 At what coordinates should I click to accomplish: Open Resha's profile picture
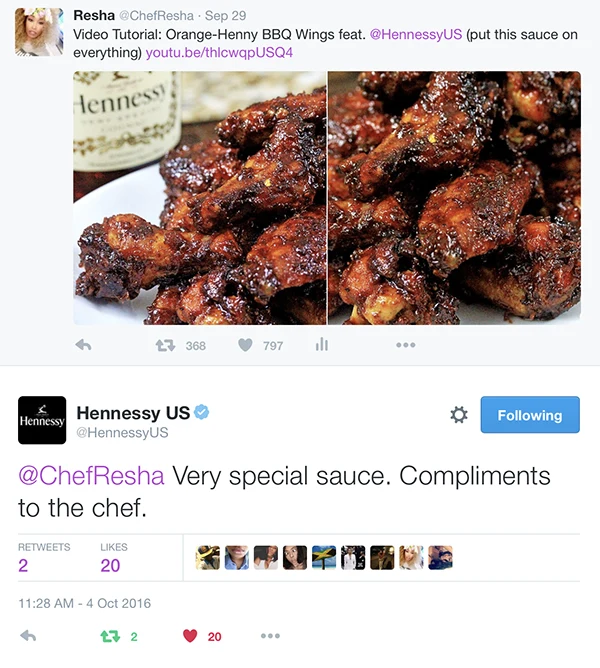pos(39,32)
